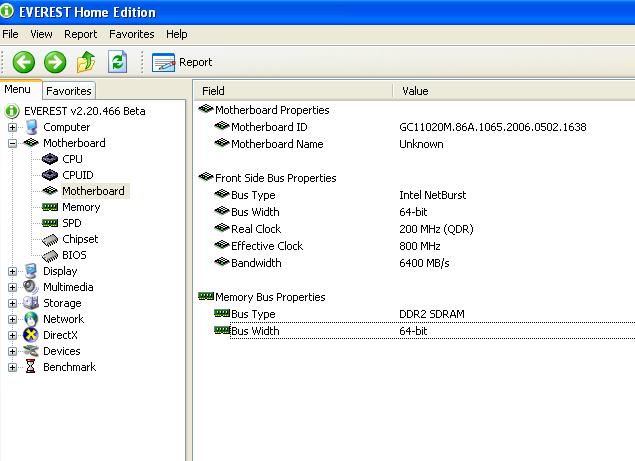Open the Report wizard toolbar button

(x=182, y=62)
